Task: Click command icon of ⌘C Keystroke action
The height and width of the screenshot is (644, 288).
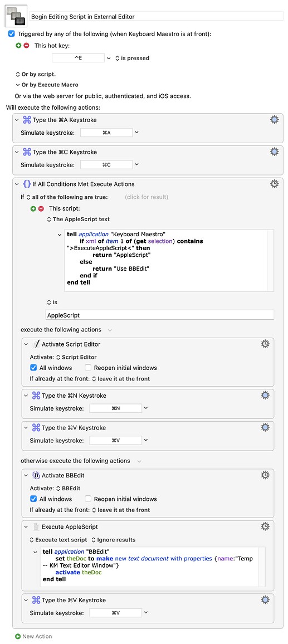Action: coord(27,152)
